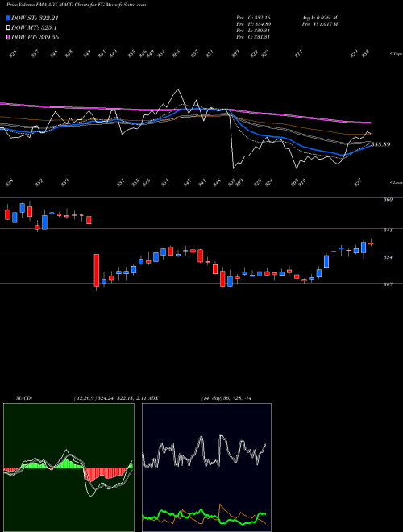This screenshot has height=532, width=403.
Task: Click the 'Lows' label at right edge
Action: [397, 182]
